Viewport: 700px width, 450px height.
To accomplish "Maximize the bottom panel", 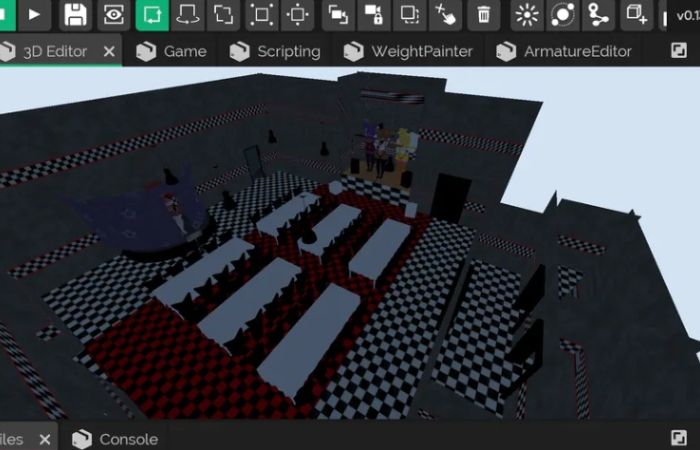I will [679, 438].
